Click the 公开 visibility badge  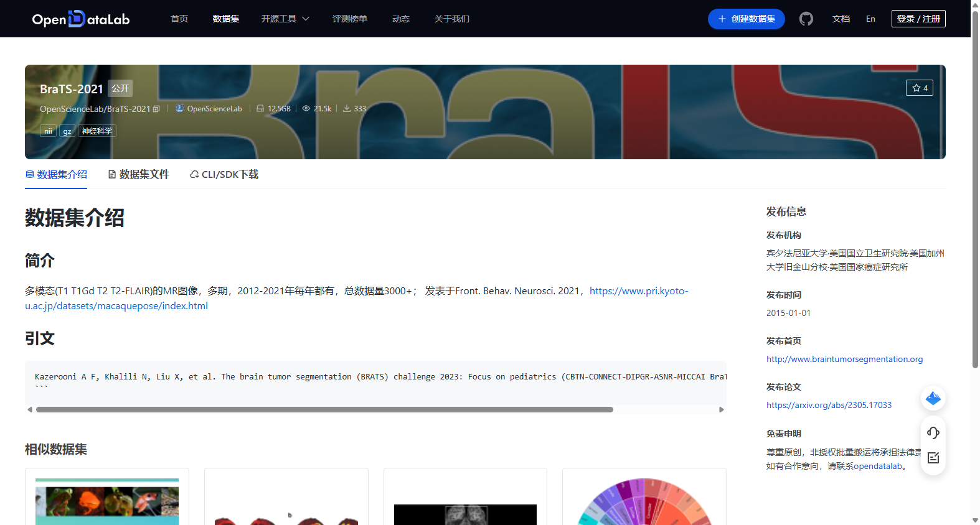[120, 88]
